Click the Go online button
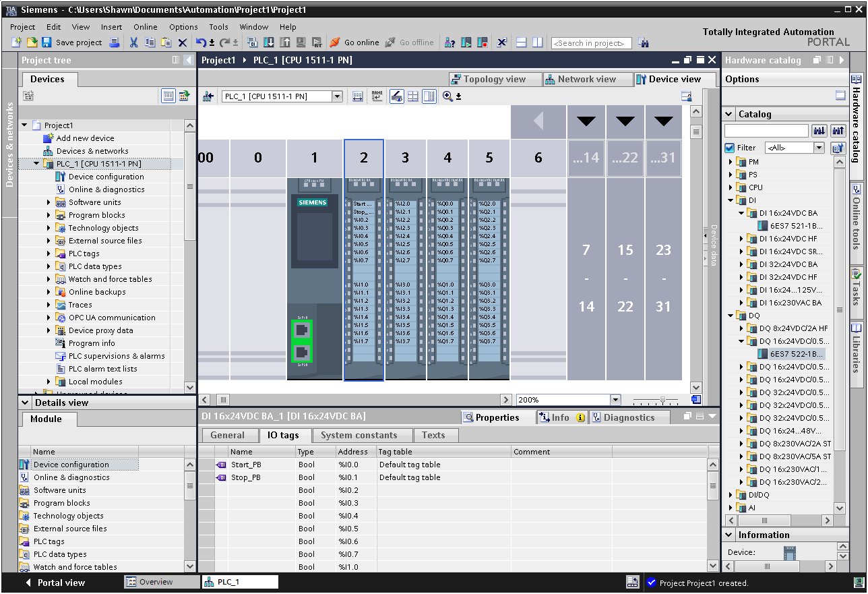868x594 pixels. tap(355, 42)
